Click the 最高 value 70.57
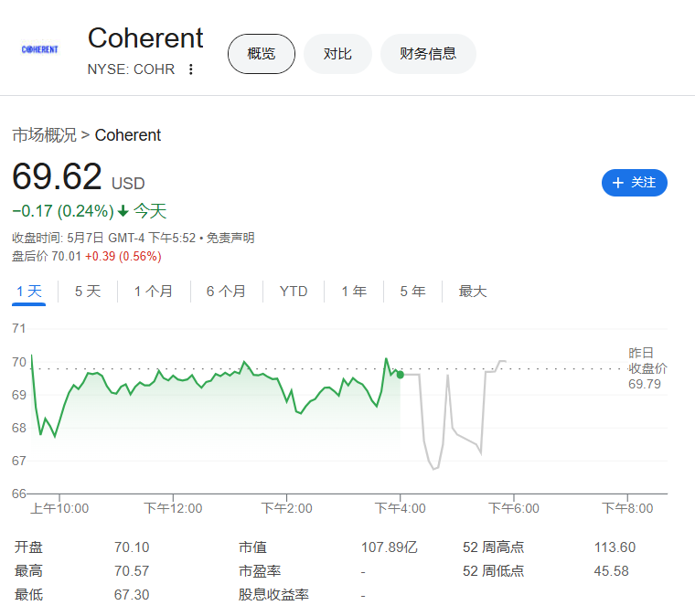This screenshot has height=616, width=695. (132, 571)
